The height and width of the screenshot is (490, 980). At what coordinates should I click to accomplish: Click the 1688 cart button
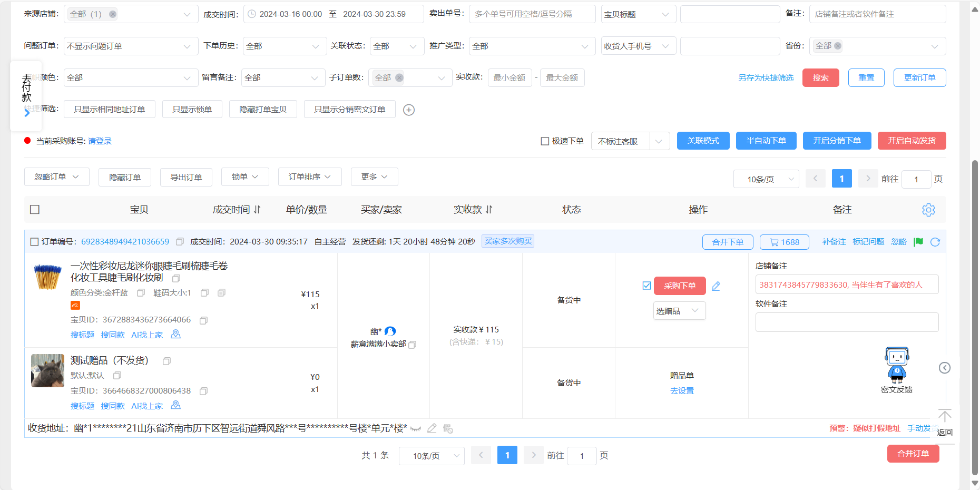click(x=785, y=242)
